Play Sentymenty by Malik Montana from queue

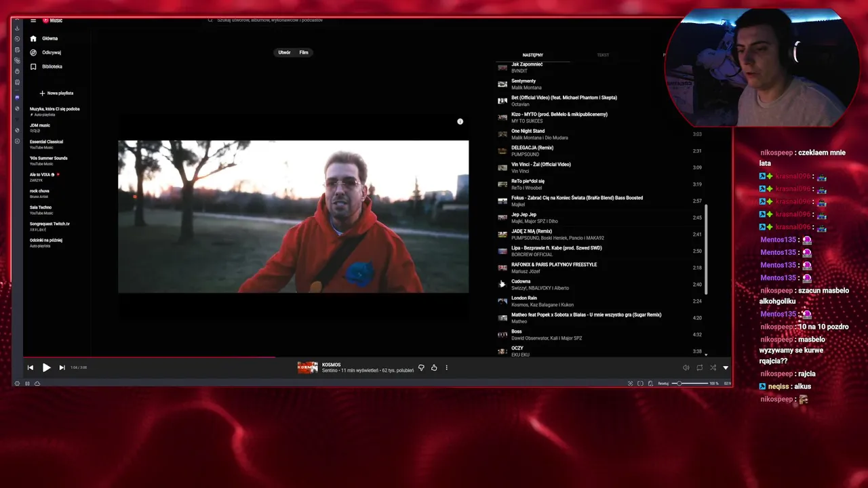(600, 84)
